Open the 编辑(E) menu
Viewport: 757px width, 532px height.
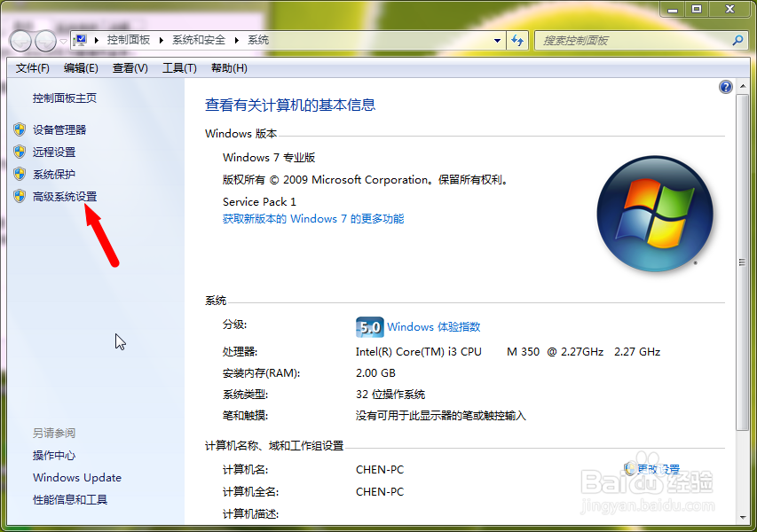pyautogui.click(x=81, y=68)
